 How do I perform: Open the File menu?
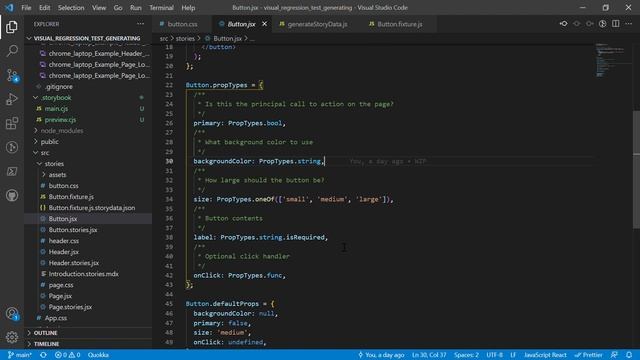pos(26,8)
